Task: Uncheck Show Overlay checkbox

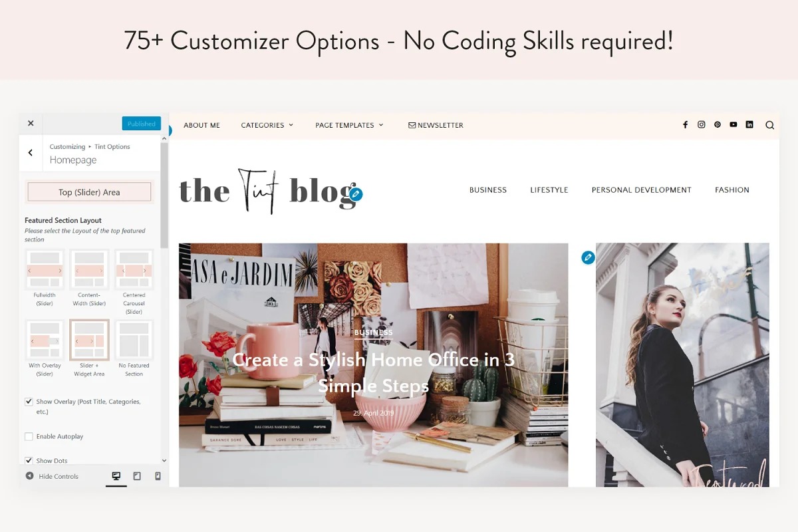Action: tap(29, 402)
